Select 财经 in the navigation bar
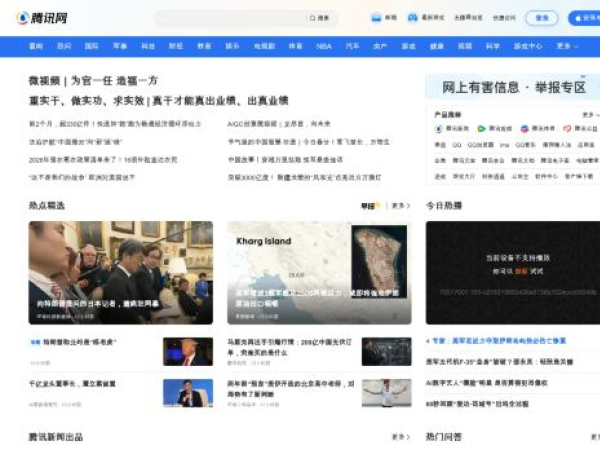 click(176, 46)
